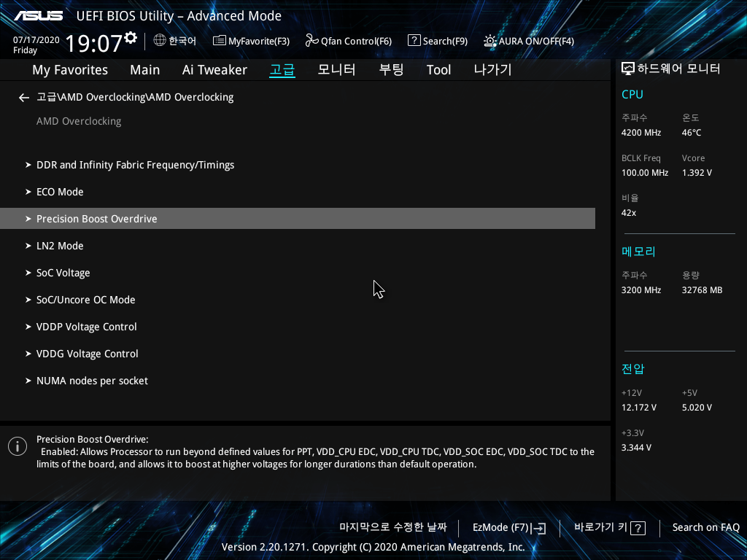The image size is (747, 560).
Task: Click the EzMode switch arrow icon
Action: (539, 528)
